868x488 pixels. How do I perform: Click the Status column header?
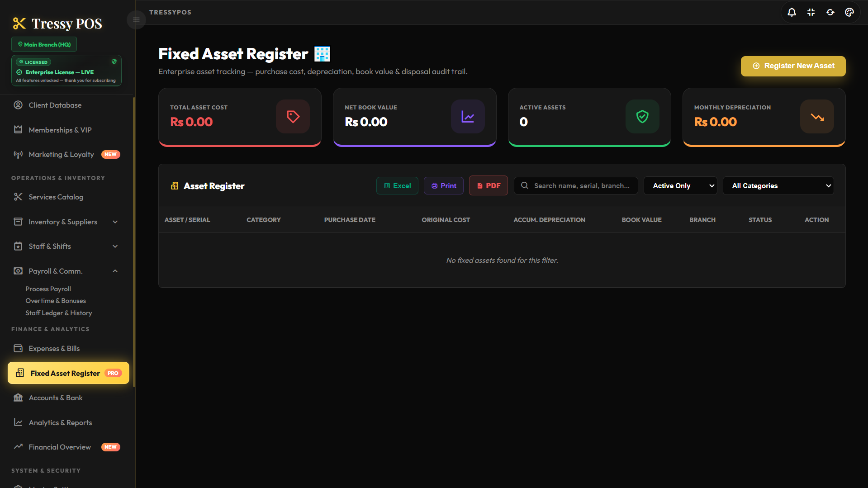tap(760, 220)
